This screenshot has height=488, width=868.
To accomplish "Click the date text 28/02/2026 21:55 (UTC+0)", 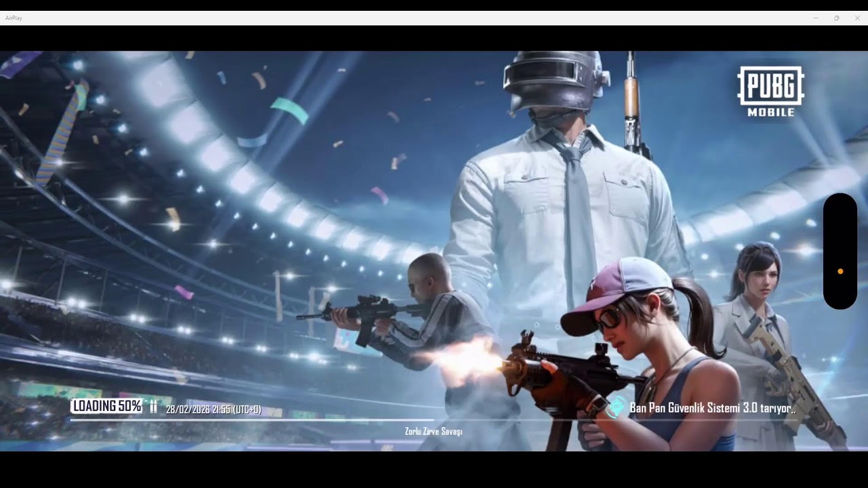I will tap(214, 409).
